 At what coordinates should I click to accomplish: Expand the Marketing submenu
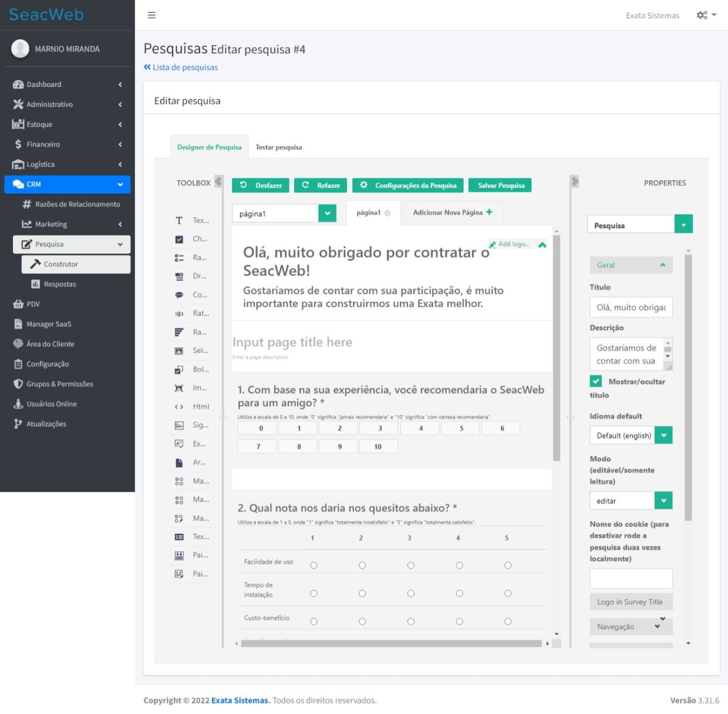coord(72,224)
